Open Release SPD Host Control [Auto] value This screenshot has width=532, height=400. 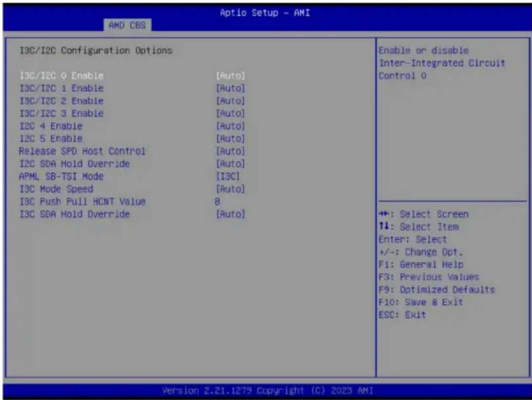(230, 151)
